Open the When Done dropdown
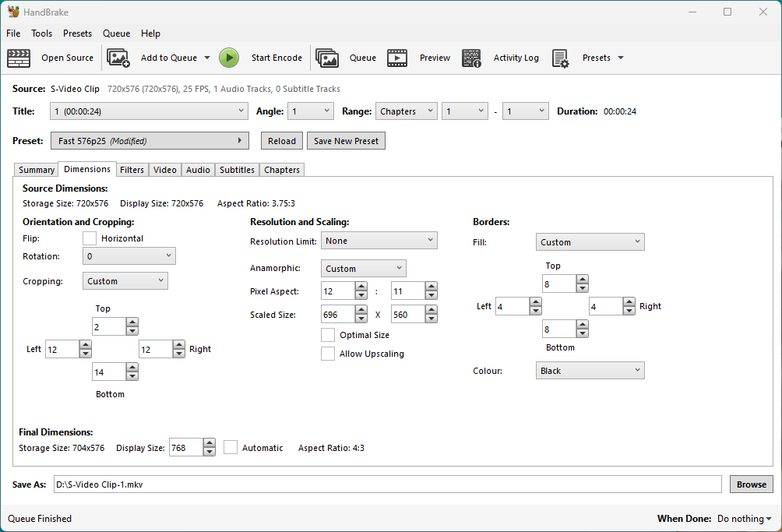Image resolution: width=782 pixels, height=532 pixels. coord(744,519)
